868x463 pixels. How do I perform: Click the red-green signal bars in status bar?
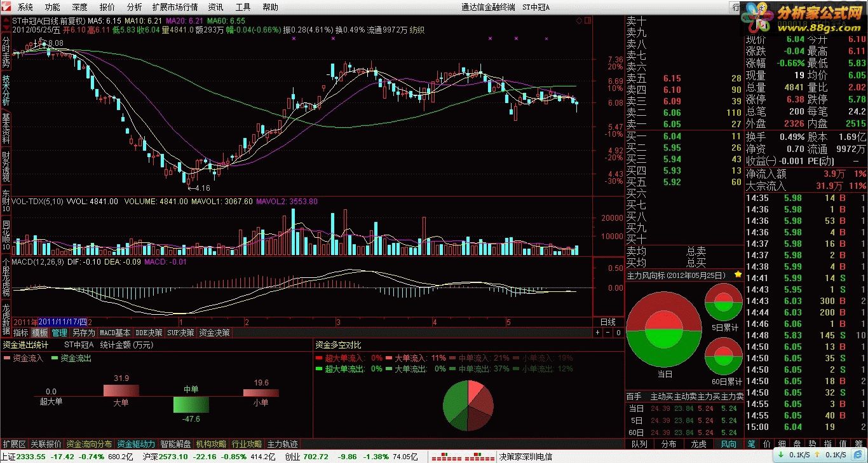(x=463, y=457)
